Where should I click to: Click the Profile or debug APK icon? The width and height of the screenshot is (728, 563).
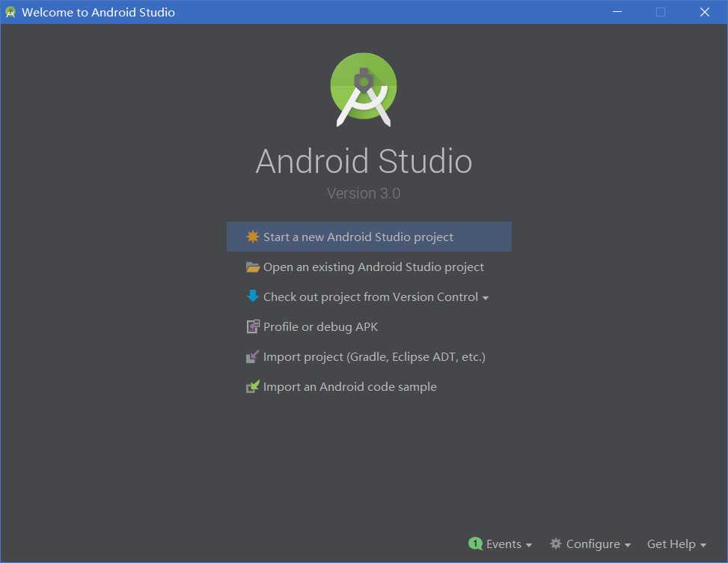[x=253, y=326]
